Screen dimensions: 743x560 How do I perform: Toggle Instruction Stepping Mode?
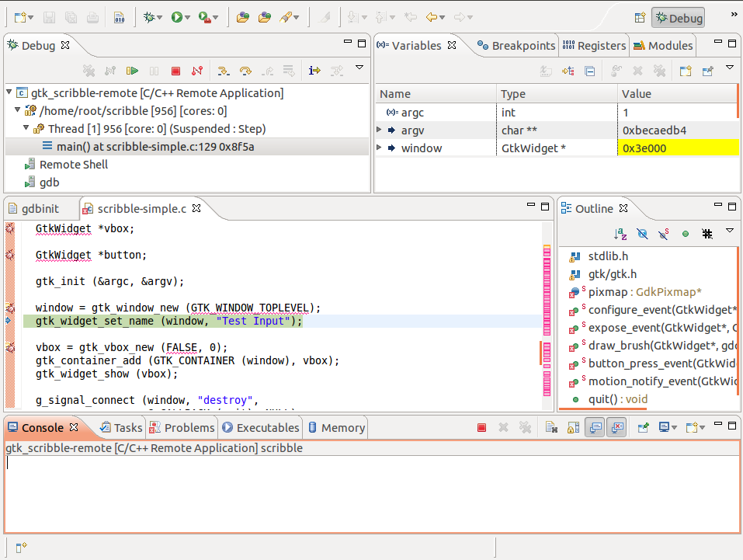click(x=314, y=71)
